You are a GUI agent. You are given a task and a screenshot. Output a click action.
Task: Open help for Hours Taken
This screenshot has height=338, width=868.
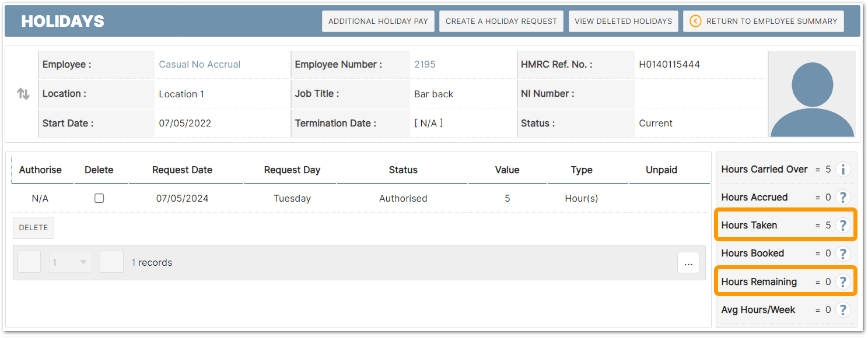843,226
